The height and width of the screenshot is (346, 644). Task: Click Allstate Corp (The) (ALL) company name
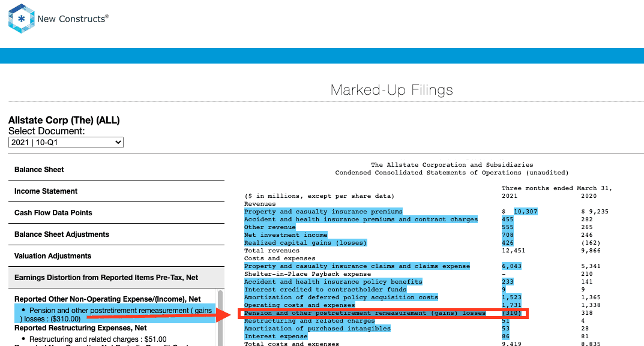click(x=64, y=121)
